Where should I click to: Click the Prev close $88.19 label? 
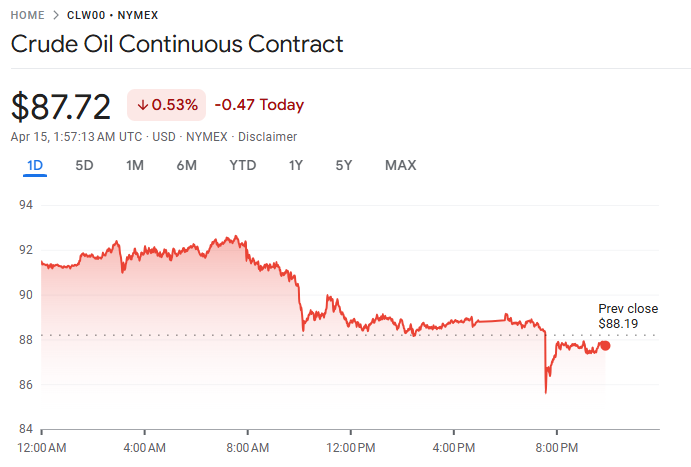coord(627,316)
